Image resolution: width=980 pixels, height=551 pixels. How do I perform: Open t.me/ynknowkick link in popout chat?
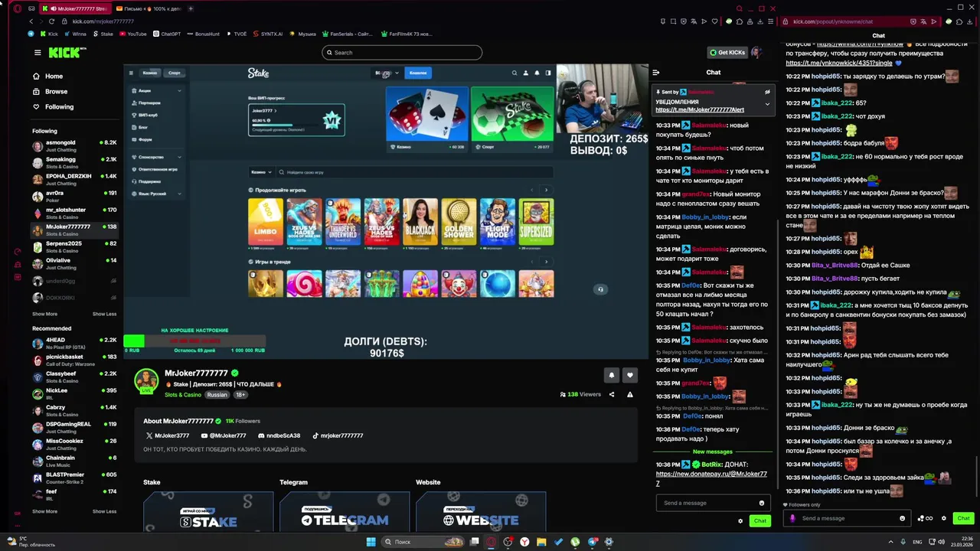(x=838, y=63)
